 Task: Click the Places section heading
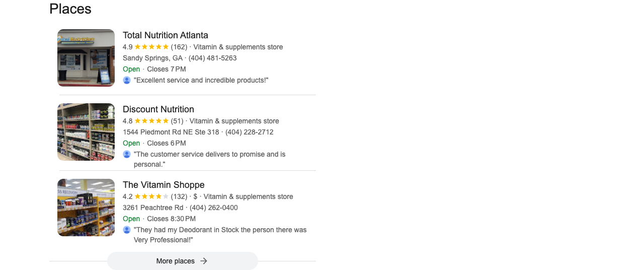tap(70, 9)
